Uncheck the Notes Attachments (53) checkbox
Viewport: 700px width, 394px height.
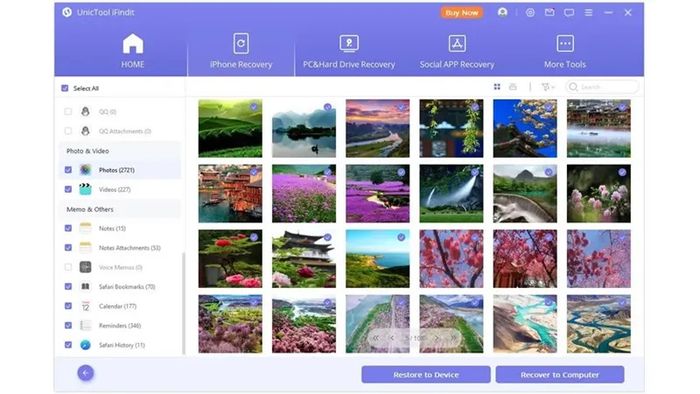click(x=68, y=247)
